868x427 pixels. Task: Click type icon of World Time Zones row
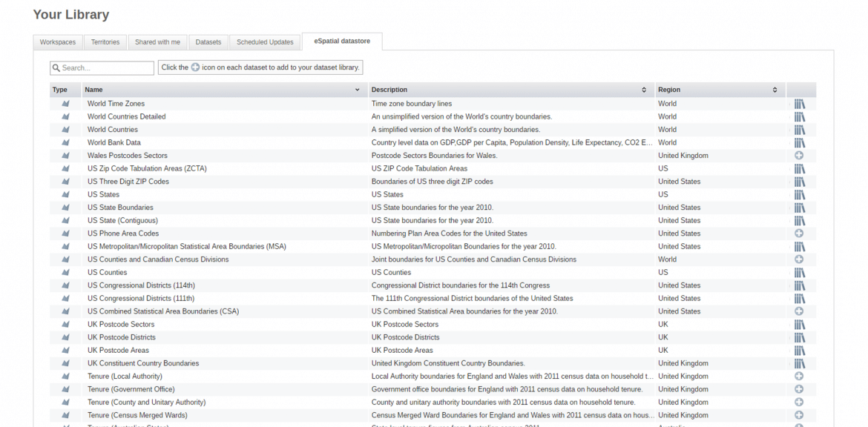coord(65,104)
